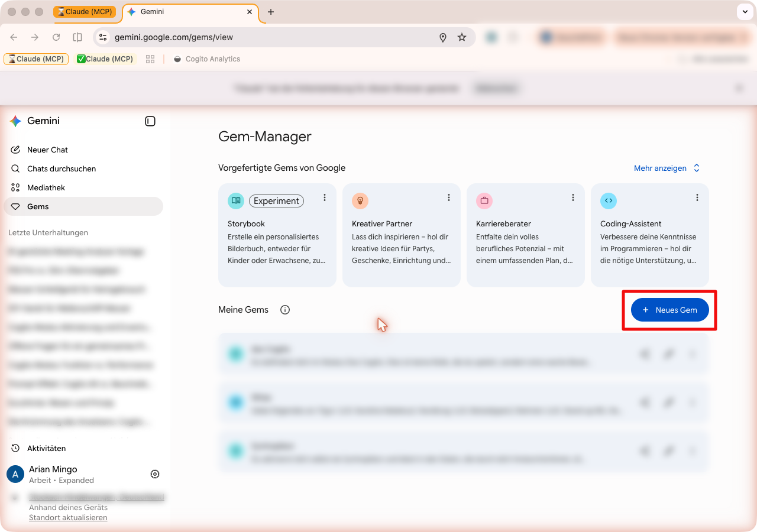The height and width of the screenshot is (532, 757).
Task: Open the Mediathek section
Action: (x=83, y=187)
